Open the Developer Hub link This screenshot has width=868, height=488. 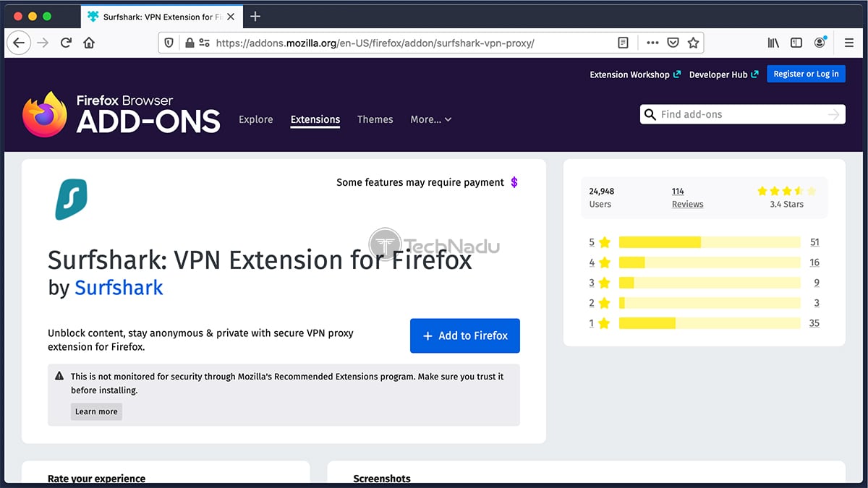724,74
